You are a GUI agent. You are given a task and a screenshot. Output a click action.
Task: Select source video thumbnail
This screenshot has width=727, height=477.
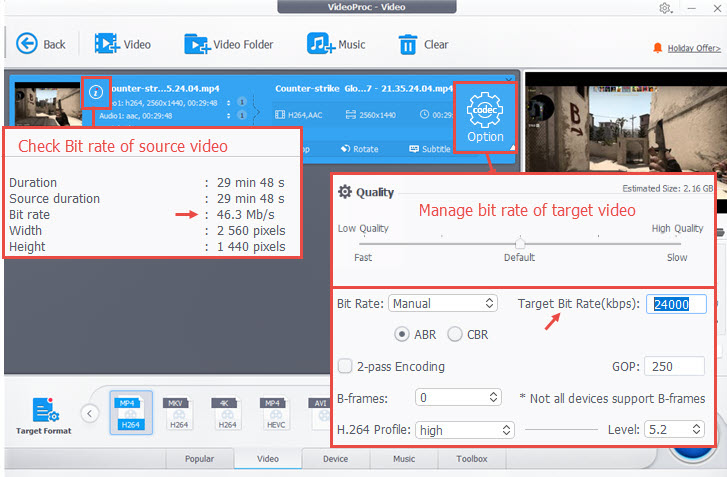(47, 104)
